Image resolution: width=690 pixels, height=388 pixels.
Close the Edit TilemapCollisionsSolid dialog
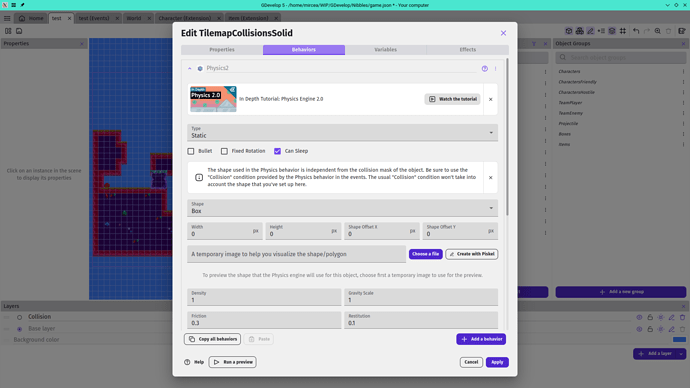click(503, 33)
